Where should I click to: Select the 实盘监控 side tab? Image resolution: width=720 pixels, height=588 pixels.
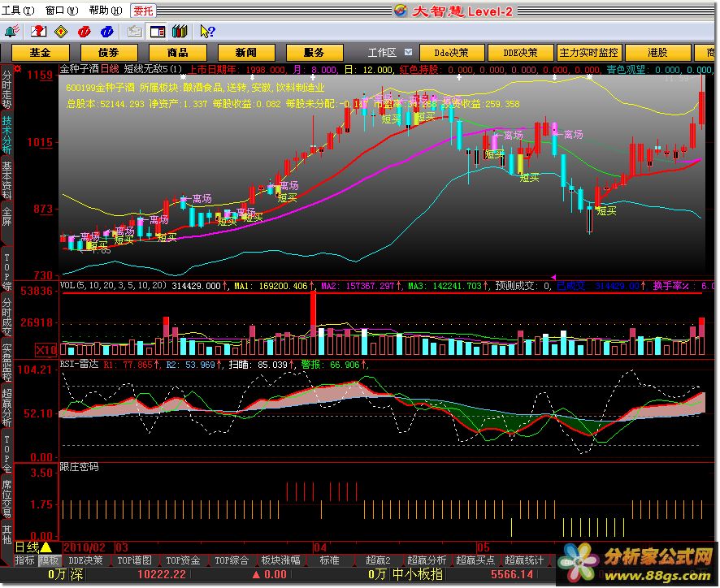coord(7,362)
